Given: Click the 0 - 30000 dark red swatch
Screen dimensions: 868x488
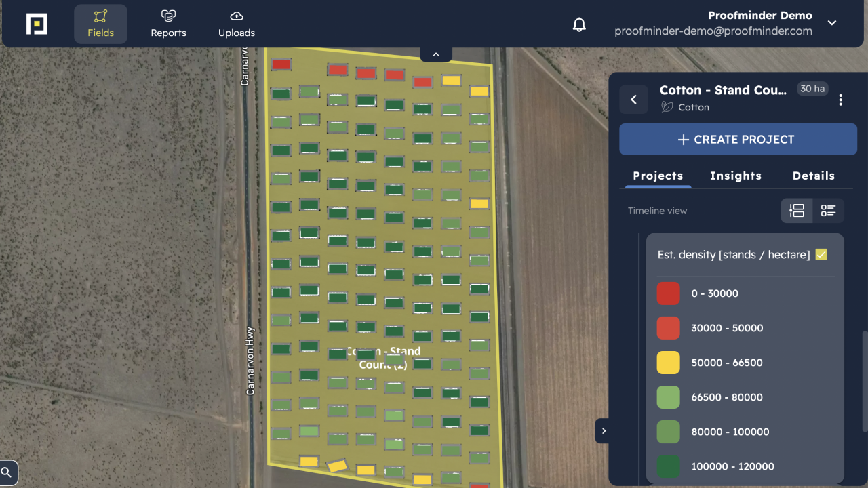Looking at the screenshot, I should (669, 293).
